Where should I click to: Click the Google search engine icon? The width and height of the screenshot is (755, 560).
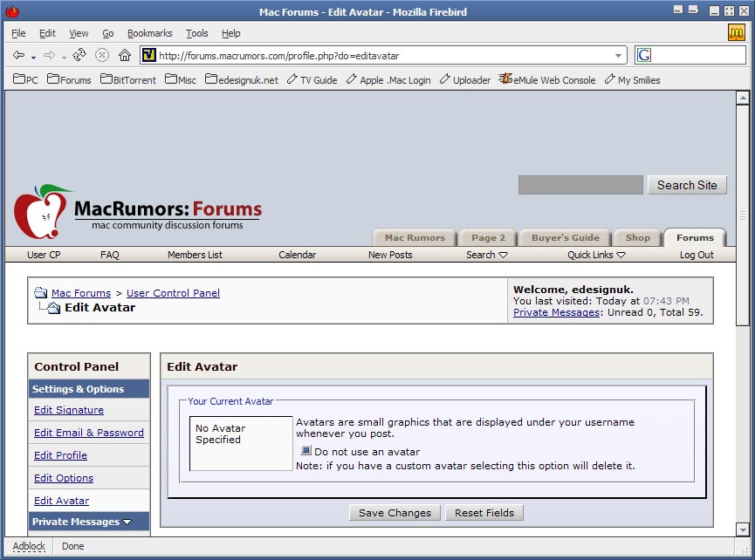coord(644,55)
